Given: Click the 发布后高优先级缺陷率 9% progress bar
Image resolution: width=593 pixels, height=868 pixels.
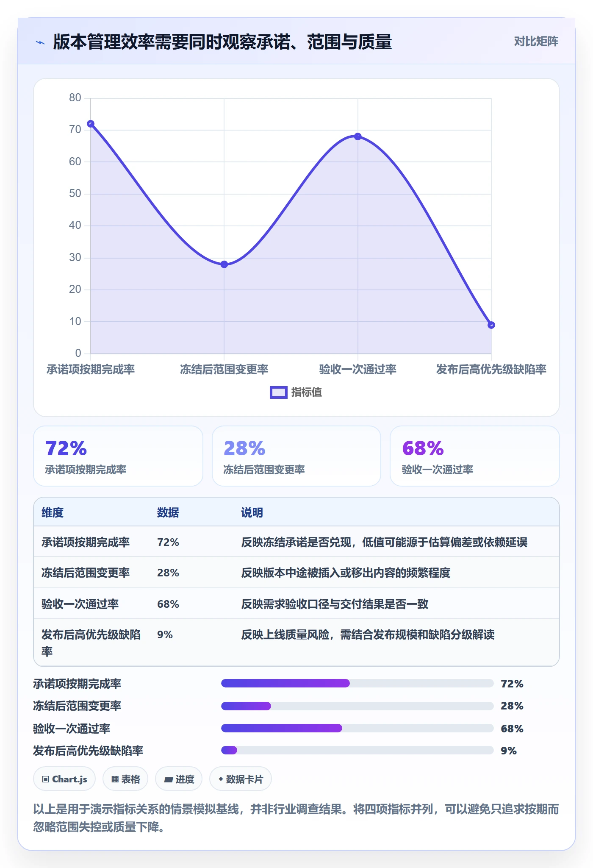Looking at the screenshot, I should point(357,750).
